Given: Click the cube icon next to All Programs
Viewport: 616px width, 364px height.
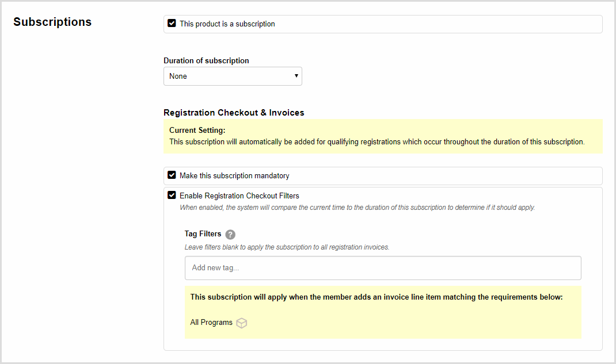Looking at the screenshot, I should tap(242, 323).
